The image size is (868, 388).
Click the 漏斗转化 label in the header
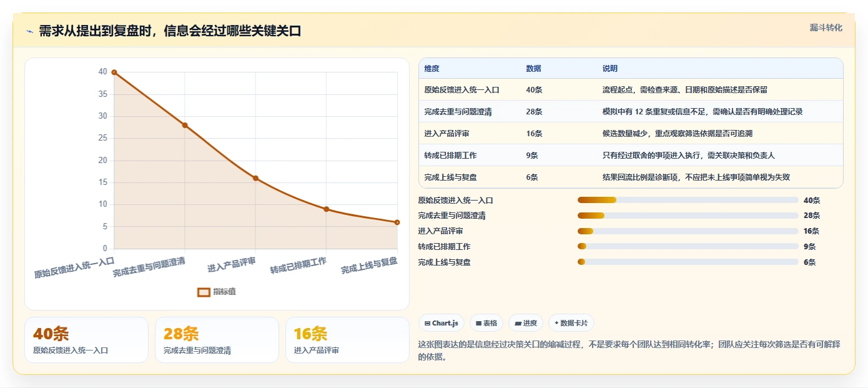826,28
